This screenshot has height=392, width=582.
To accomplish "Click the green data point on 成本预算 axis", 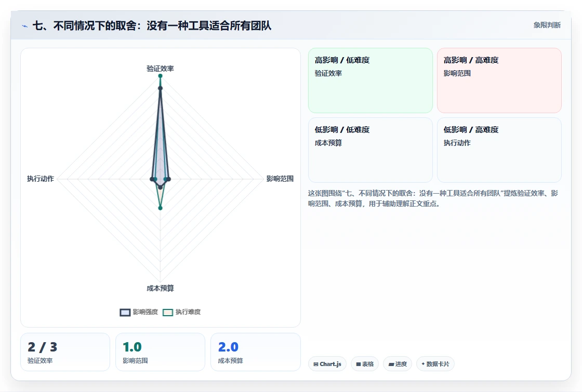I will click(x=161, y=208).
